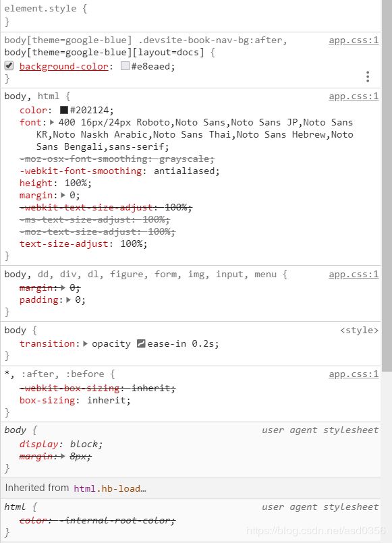Expand the padding shorthand triangle
This screenshot has height=543, width=392.
(69, 299)
